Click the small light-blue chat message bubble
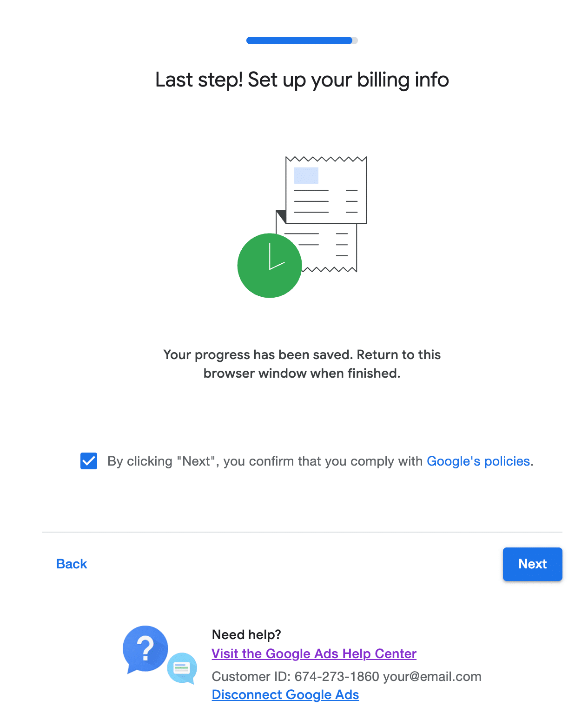 tap(182, 668)
